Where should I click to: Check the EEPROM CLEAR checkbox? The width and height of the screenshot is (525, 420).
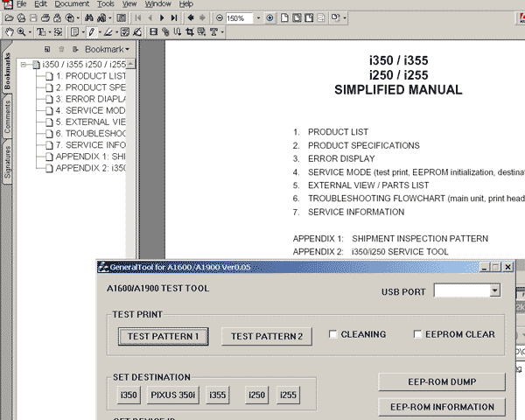[x=417, y=334]
